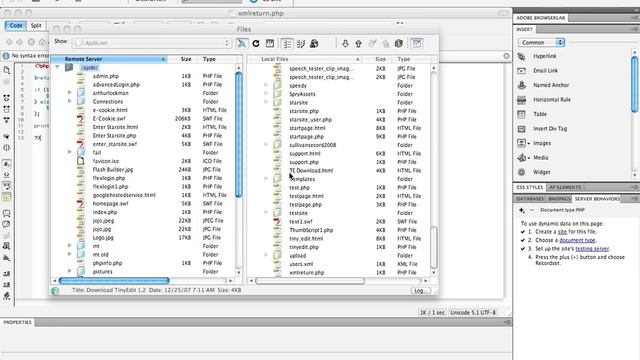Viewport: 640px width, 360px height.
Task: Click the Check Out files icon
Action: pos(372,43)
